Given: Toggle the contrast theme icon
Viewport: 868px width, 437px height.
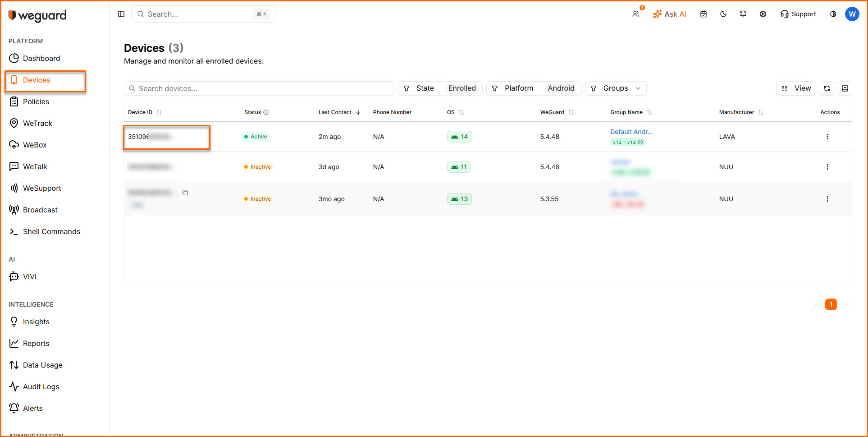Looking at the screenshot, I should (x=833, y=14).
